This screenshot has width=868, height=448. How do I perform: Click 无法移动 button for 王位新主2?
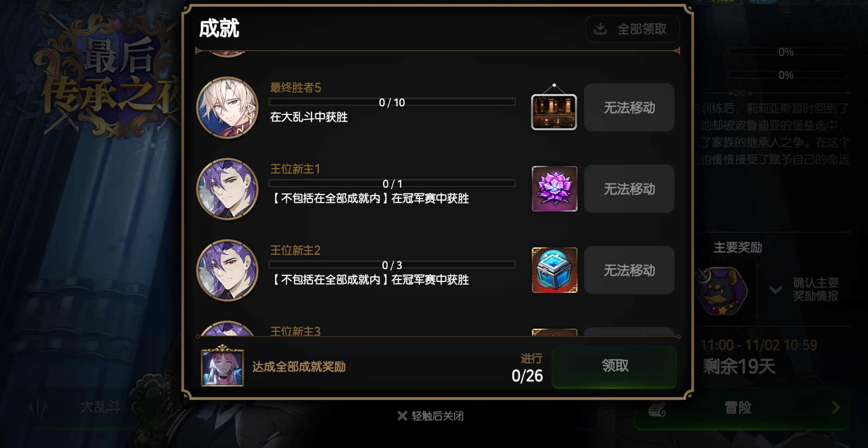[x=629, y=270]
